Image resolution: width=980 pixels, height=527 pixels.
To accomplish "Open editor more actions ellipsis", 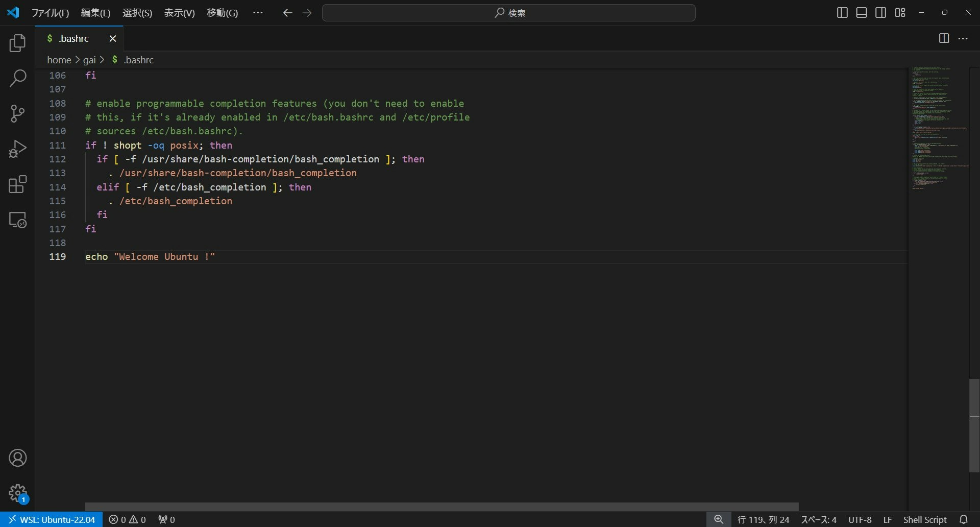I will coord(963,38).
